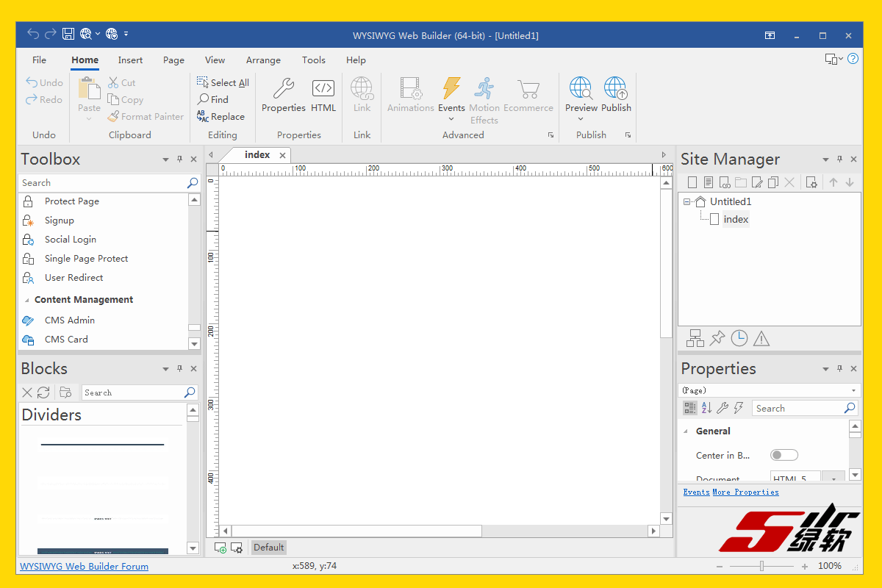Choose Social Login from the Toolbox

point(70,240)
